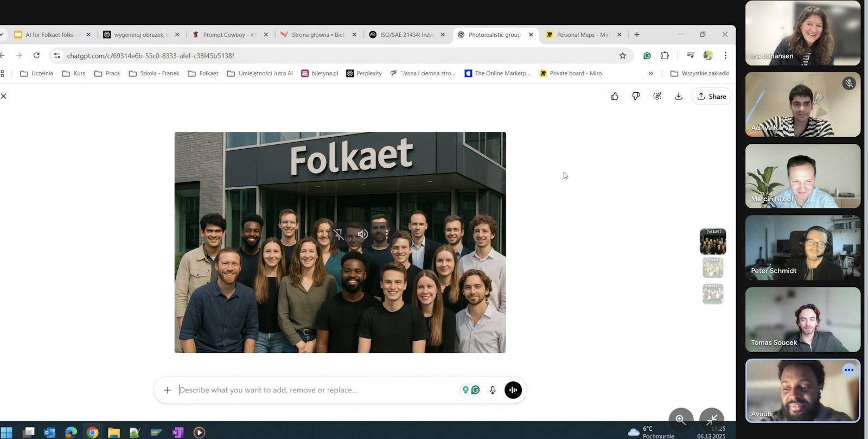Start voice mode with the black waveform button
Screen dimensions: 868x439
513,390
